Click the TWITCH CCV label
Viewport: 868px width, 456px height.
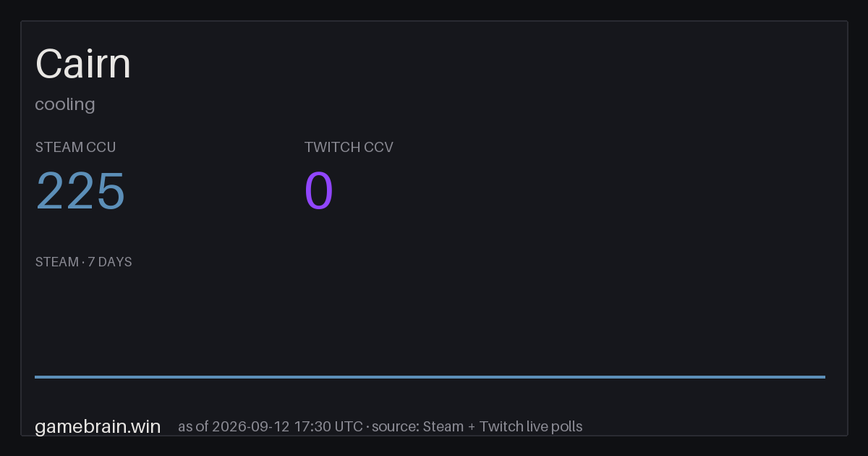(349, 147)
